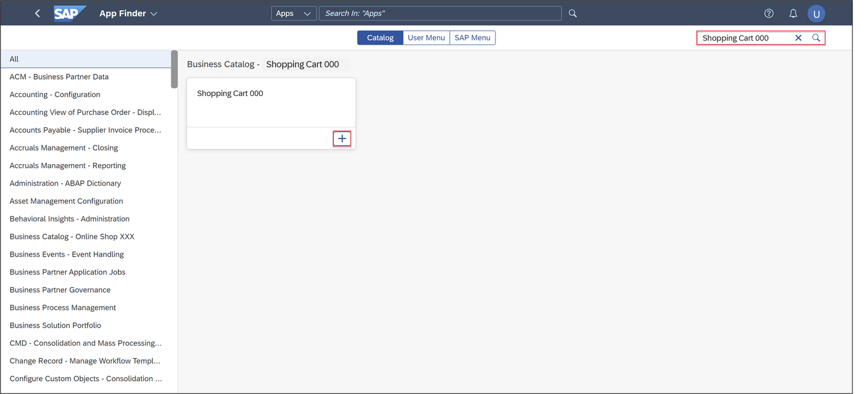Select Business Solution Portfolio

[x=86, y=325]
